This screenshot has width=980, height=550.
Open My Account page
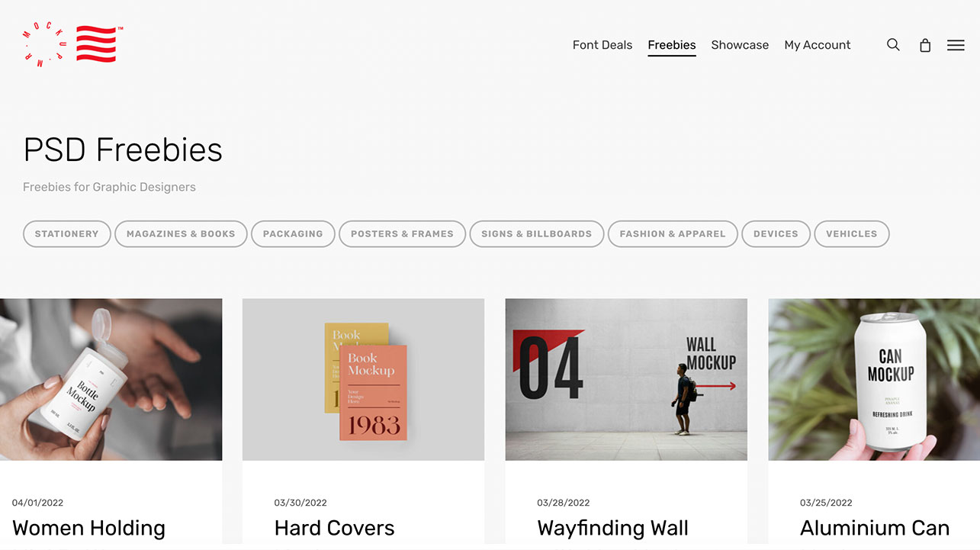818,45
